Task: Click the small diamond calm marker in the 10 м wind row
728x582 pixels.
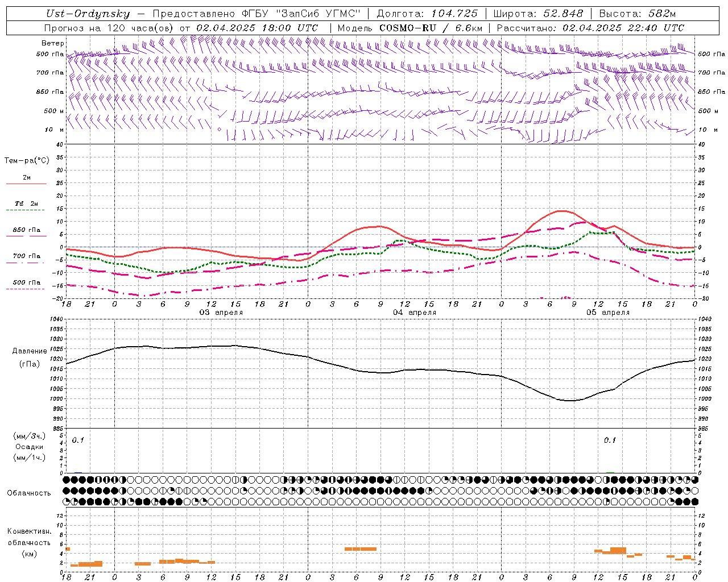Action: [219, 130]
